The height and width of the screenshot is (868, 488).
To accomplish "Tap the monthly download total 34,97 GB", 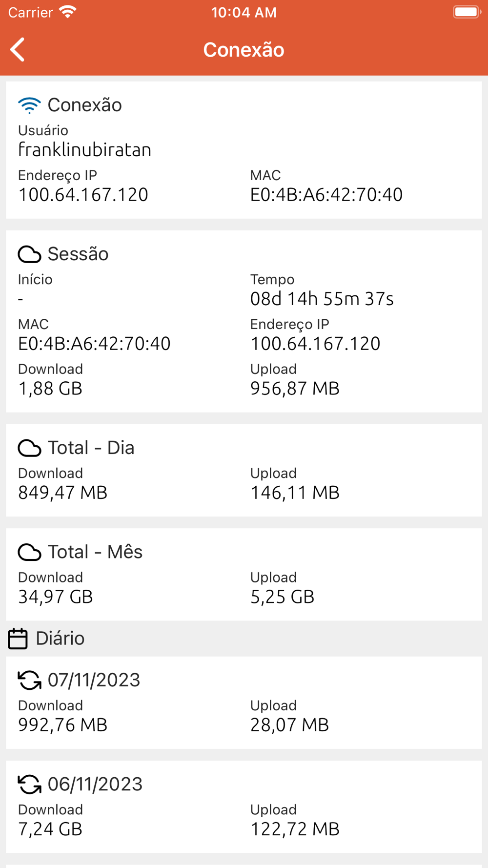I will [x=55, y=597].
